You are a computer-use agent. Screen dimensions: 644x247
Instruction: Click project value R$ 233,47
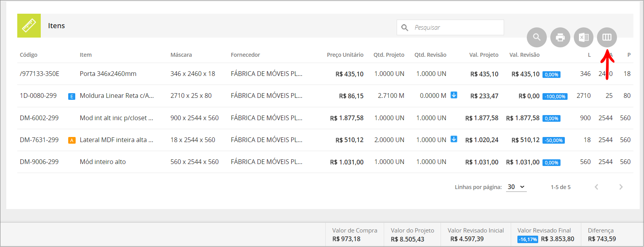[x=484, y=96]
